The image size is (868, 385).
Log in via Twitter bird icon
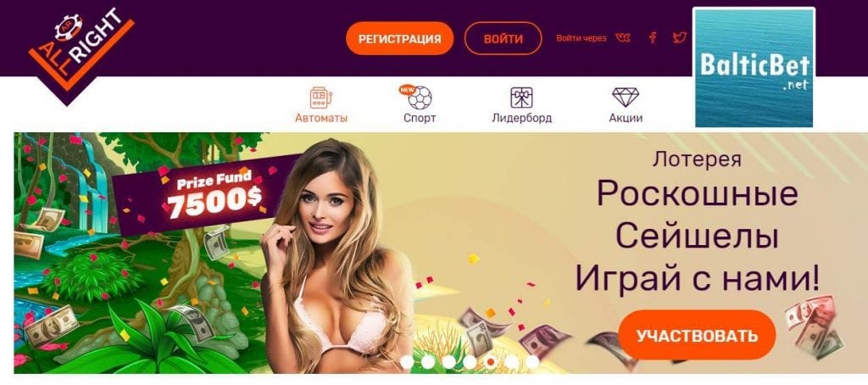(x=679, y=37)
